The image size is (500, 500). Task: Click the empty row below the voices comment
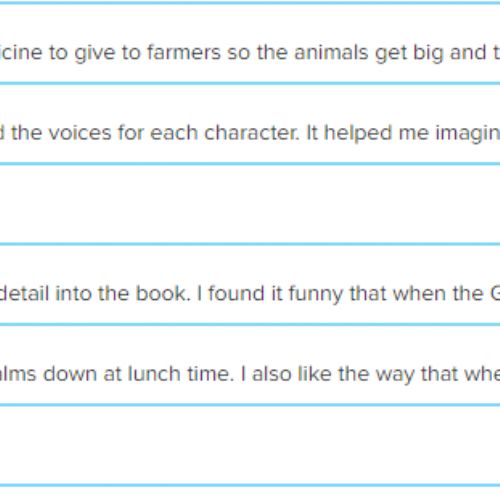click(x=250, y=204)
